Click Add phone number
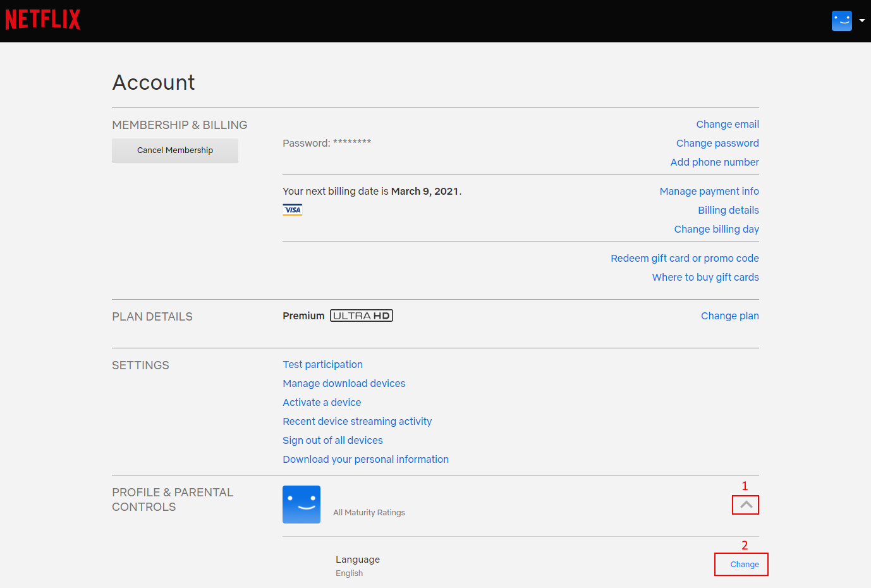Viewport: 871px width, 588px height. click(x=715, y=162)
